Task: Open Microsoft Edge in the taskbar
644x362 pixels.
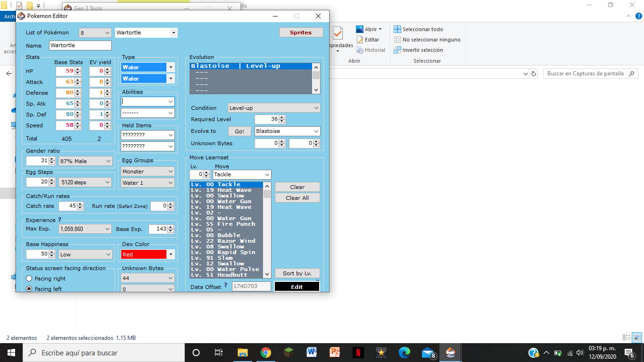Action: (405, 353)
